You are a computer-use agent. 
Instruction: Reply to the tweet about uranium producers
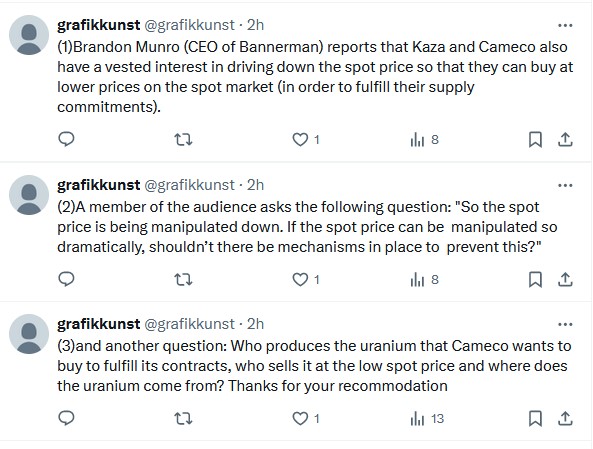(67, 418)
